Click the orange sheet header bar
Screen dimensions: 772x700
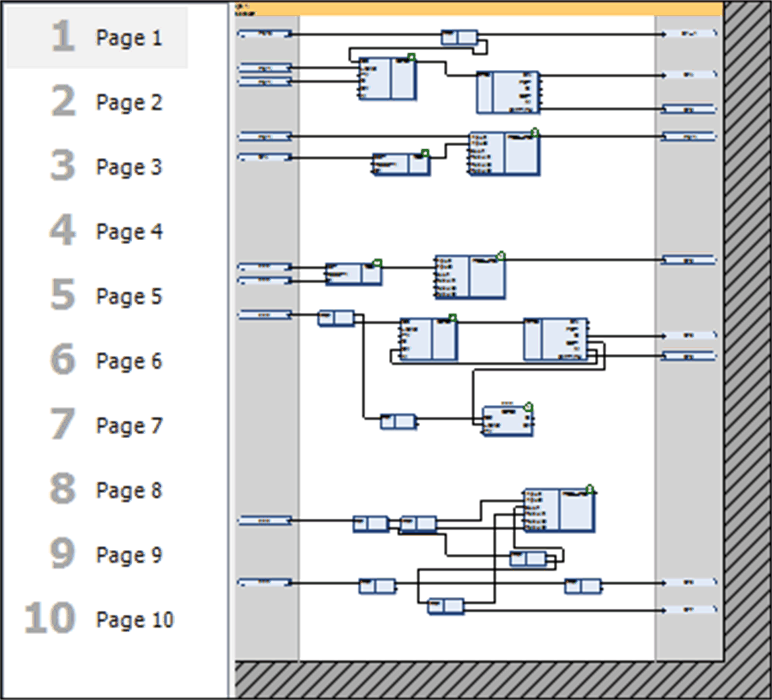tap(479, 9)
